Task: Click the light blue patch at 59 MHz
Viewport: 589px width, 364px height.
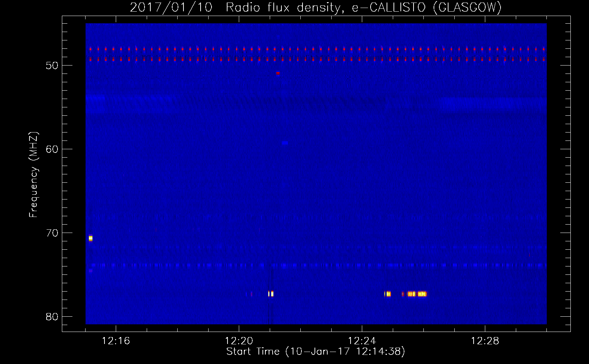Action: (285, 143)
